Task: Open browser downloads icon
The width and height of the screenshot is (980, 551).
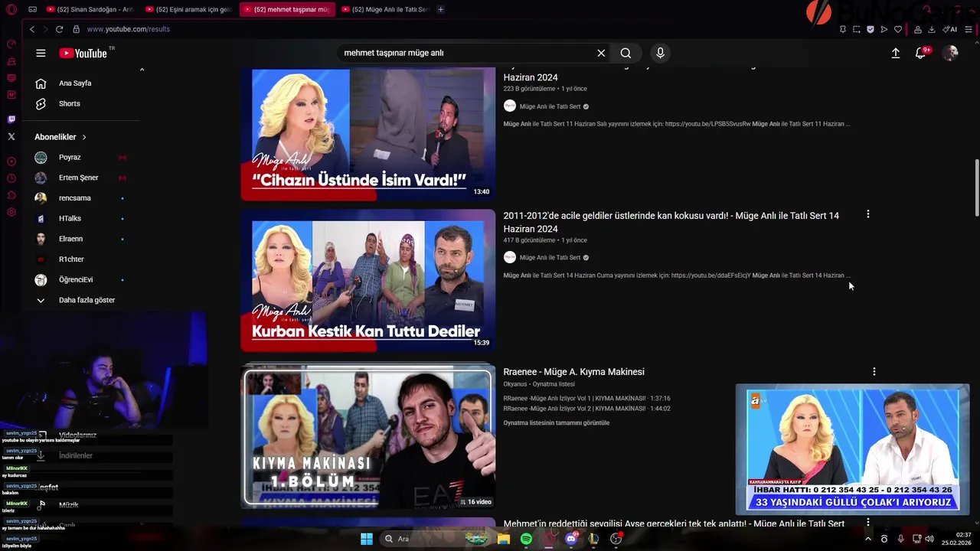Action: (x=932, y=29)
